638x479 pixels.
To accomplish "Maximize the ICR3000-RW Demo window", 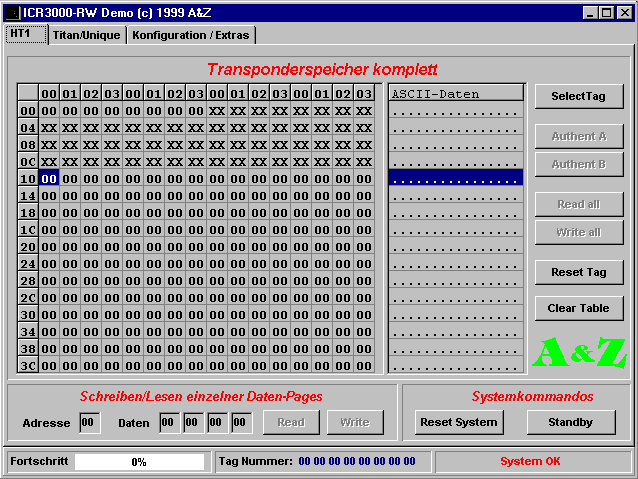I will coord(606,13).
